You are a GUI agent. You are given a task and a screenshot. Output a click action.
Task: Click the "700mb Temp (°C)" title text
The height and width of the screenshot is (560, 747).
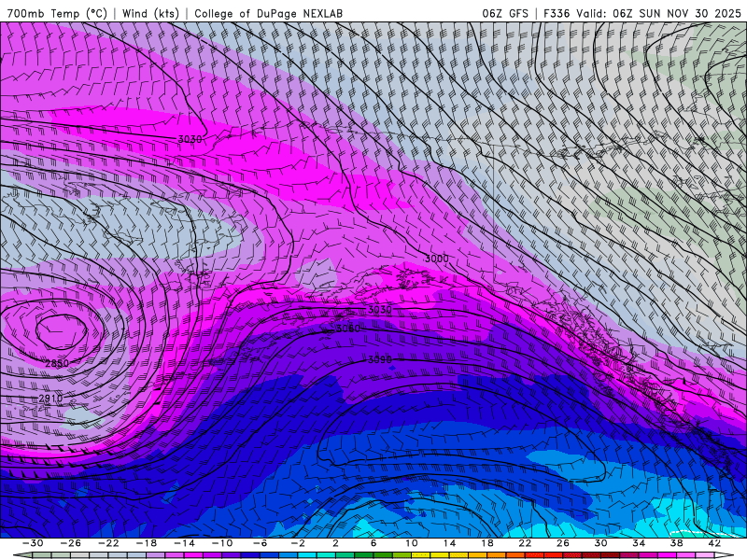[x=57, y=13]
